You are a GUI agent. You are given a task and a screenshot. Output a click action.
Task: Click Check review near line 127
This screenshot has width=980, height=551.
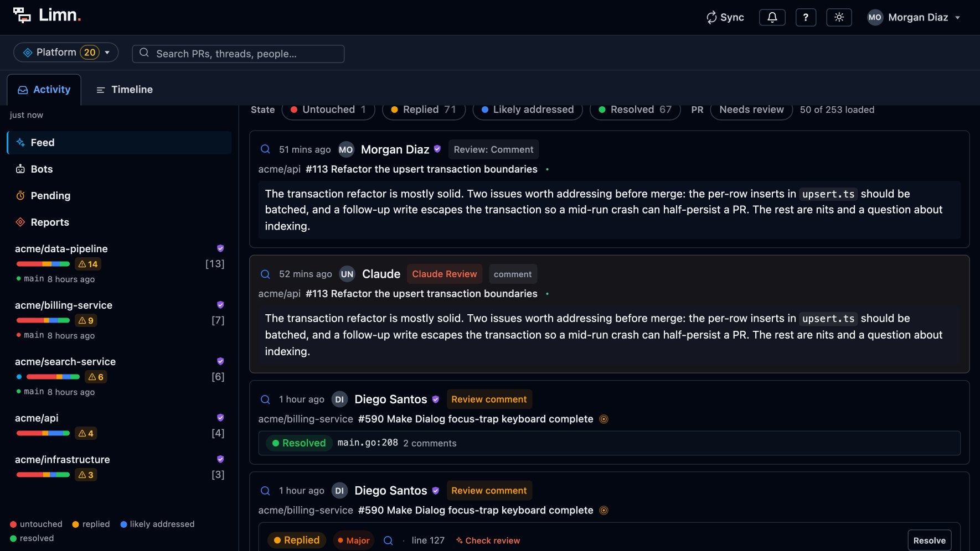[488, 540]
